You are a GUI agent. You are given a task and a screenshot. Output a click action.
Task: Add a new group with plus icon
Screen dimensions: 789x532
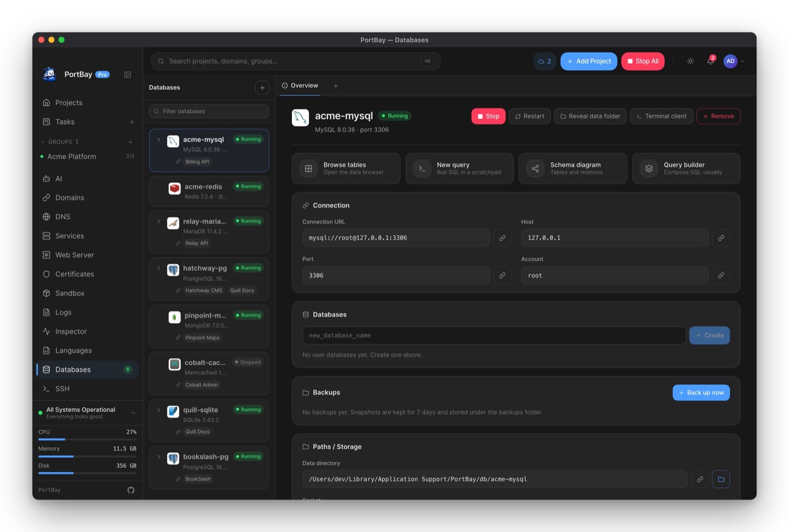pyautogui.click(x=131, y=142)
